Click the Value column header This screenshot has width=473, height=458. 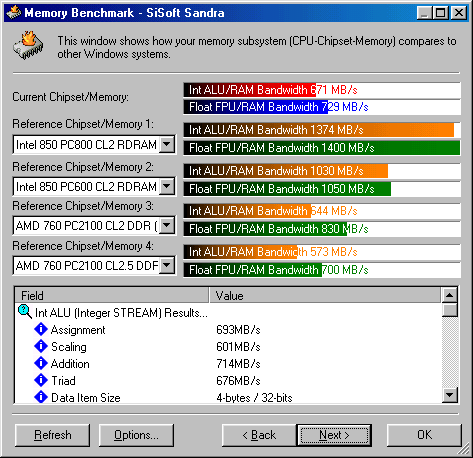point(325,296)
